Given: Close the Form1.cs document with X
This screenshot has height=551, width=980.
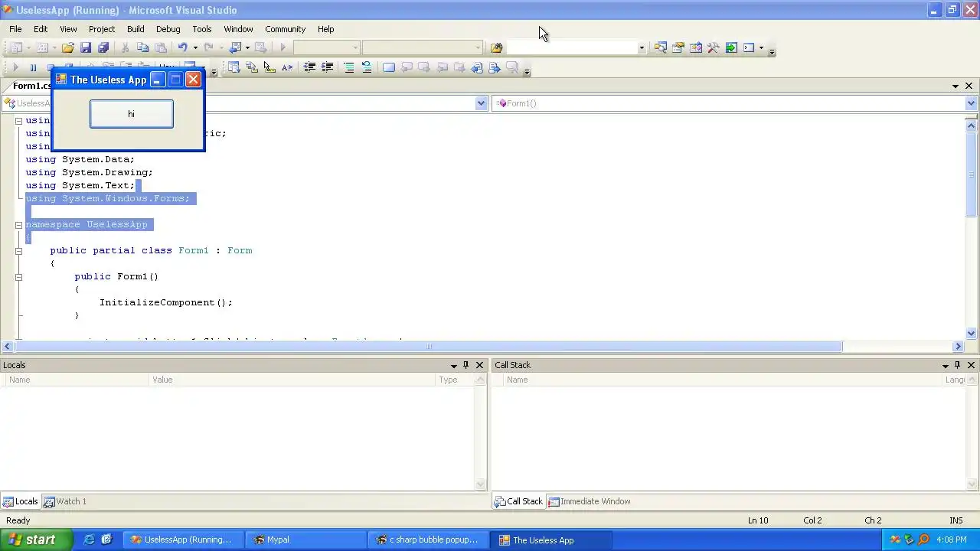Looking at the screenshot, I should [x=969, y=86].
